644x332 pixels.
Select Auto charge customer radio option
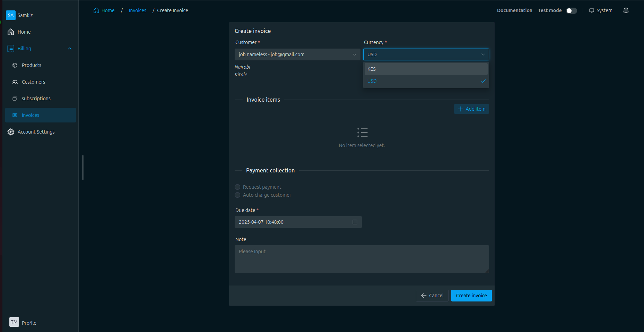(237, 195)
